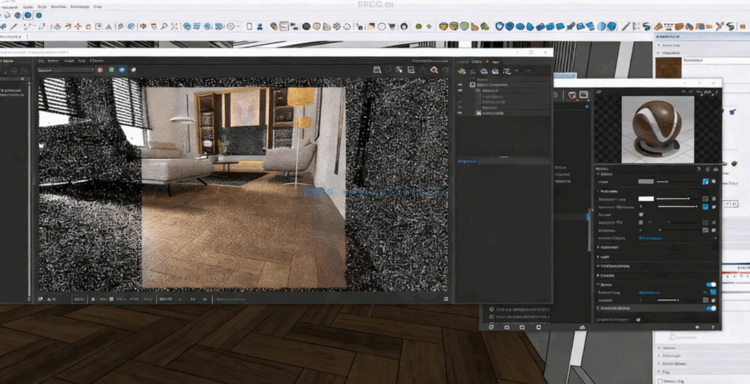This screenshot has width=750, height=384.
Task: Choose the blue shield-shaped first style icon
Action: (x=499, y=26)
